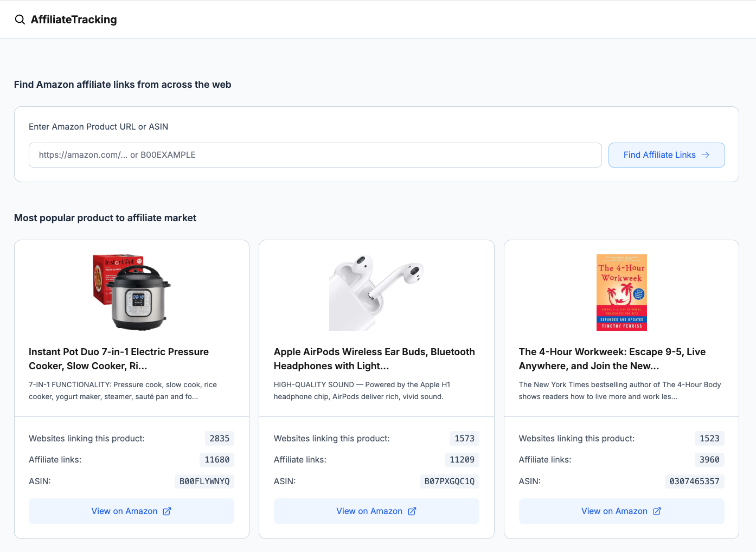Click external link icon in 4-Hour Workweek card

click(657, 511)
